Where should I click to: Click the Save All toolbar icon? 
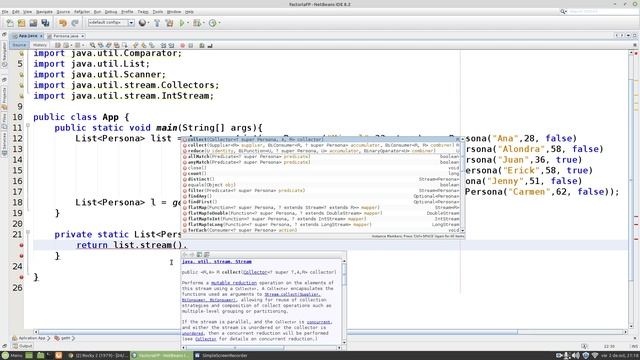[x=45, y=23]
